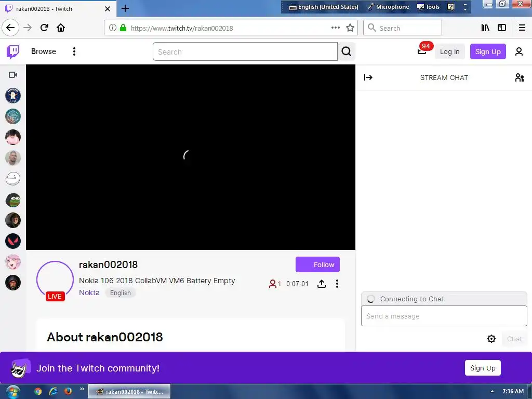This screenshot has width=532, height=399.
Task: Open the Valorant red logo channel avatar
Action: [13, 241]
